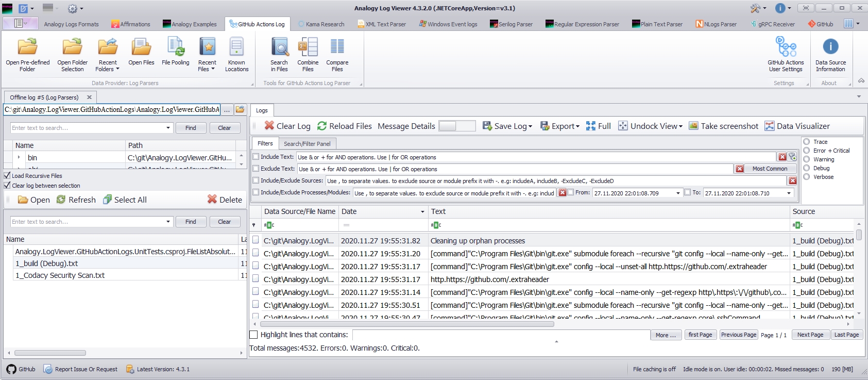The height and width of the screenshot is (380, 868).
Task: Delete the selected file
Action: coord(225,200)
